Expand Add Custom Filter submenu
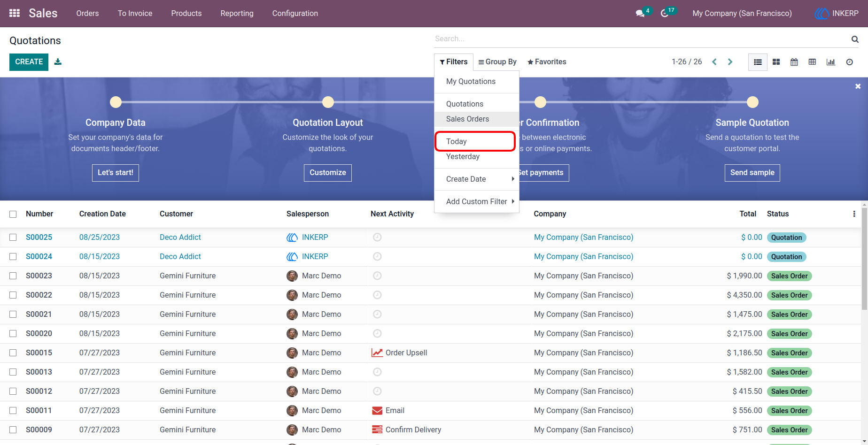The image size is (868, 445). 477,201
